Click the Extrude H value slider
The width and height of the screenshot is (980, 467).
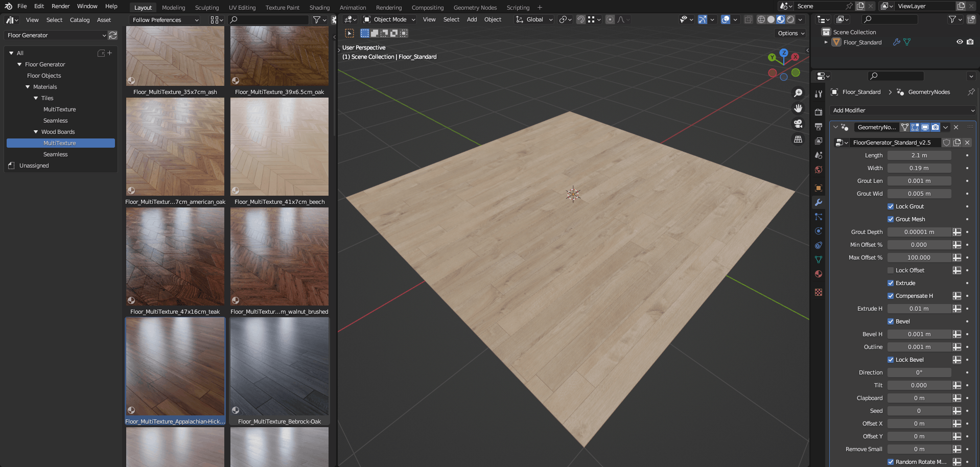click(919, 309)
